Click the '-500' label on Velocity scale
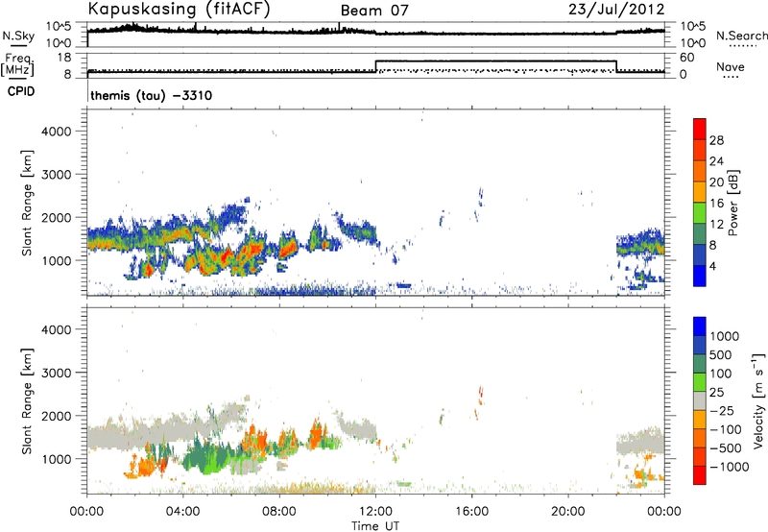 (x=725, y=447)
